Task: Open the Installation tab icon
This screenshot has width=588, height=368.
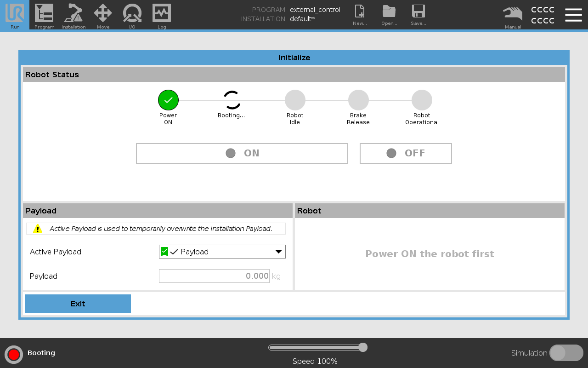Action: (x=73, y=15)
